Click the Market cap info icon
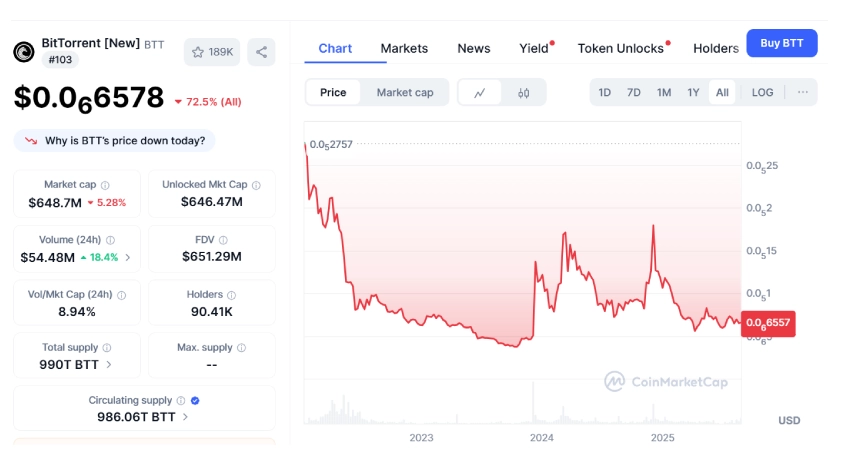The height and width of the screenshot is (460, 850). point(105,185)
